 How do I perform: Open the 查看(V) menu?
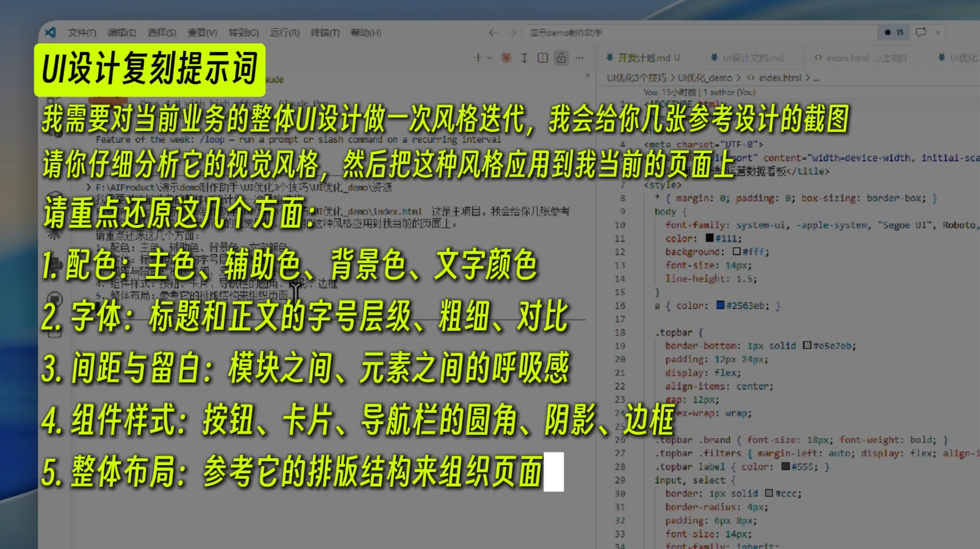[x=202, y=33]
